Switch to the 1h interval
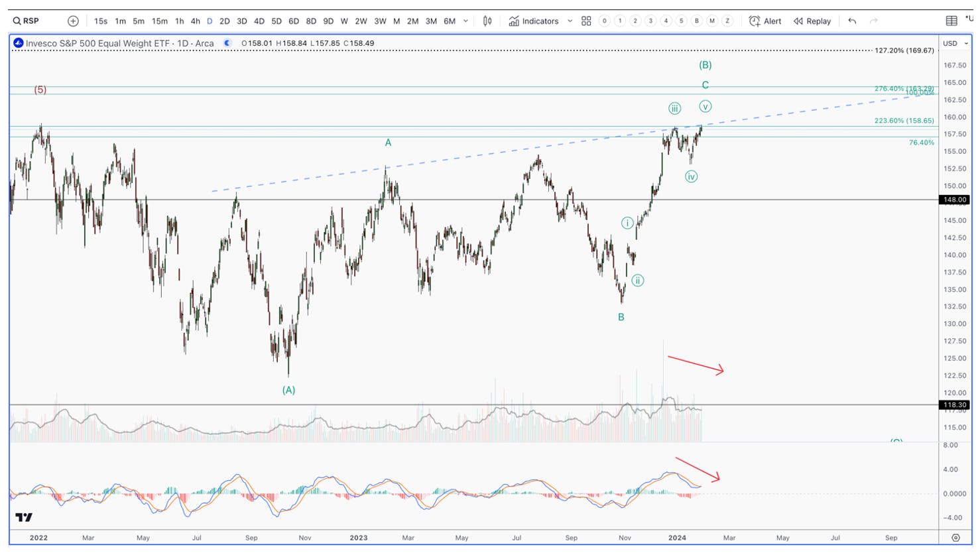 (x=179, y=21)
